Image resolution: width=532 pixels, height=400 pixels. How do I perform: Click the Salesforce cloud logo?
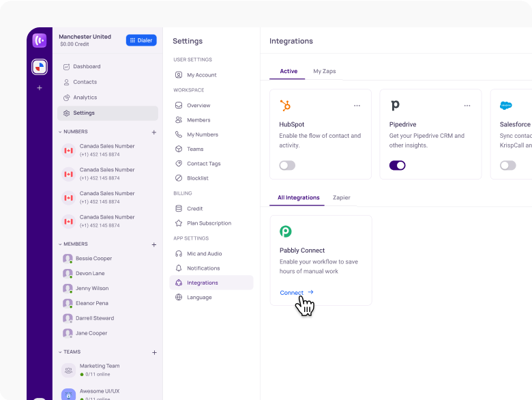click(506, 105)
